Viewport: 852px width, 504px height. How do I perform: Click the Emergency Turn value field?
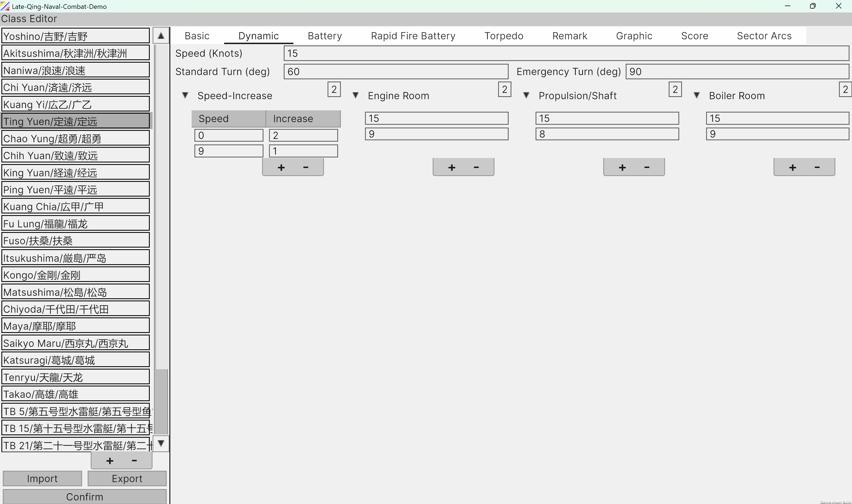point(737,71)
